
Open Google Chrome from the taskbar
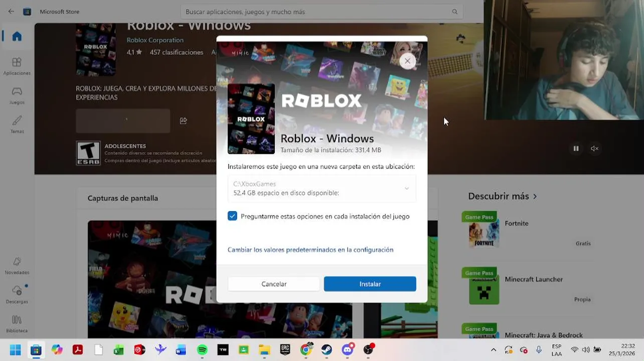(306, 349)
